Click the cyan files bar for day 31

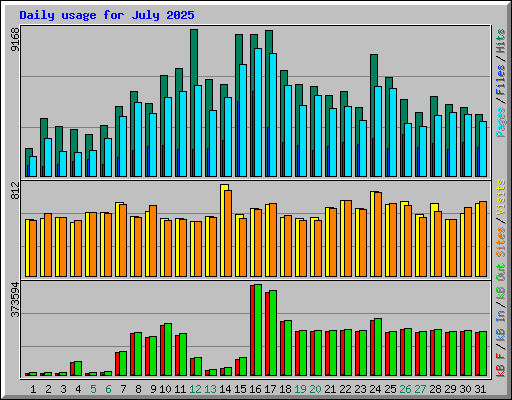483,149
